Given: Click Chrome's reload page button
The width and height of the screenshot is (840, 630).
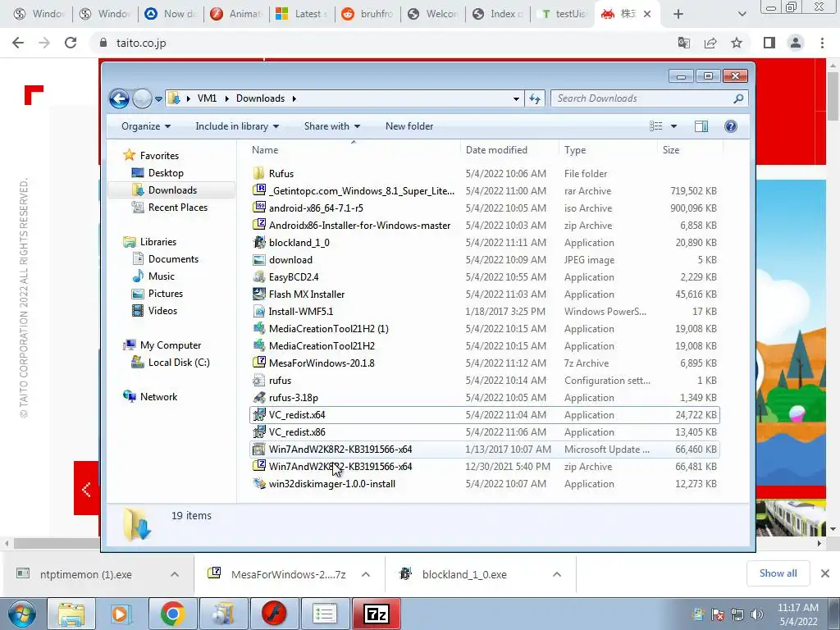Looking at the screenshot, I should 71,43.
